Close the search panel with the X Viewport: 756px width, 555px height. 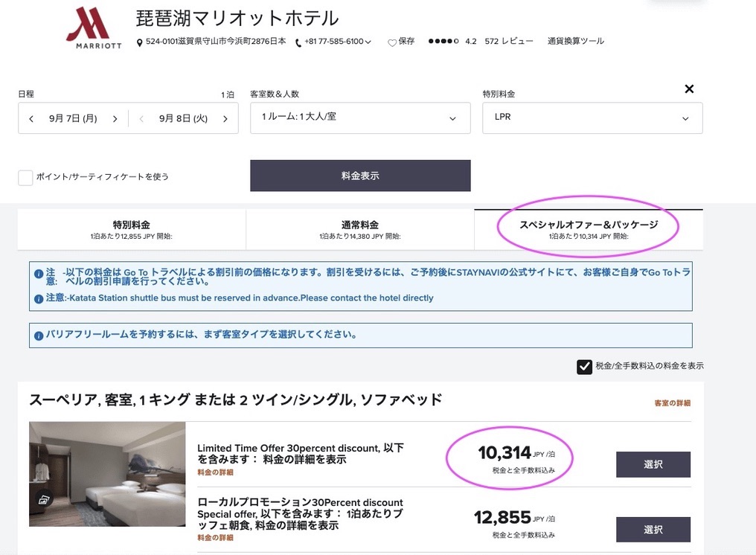point(689,89)
